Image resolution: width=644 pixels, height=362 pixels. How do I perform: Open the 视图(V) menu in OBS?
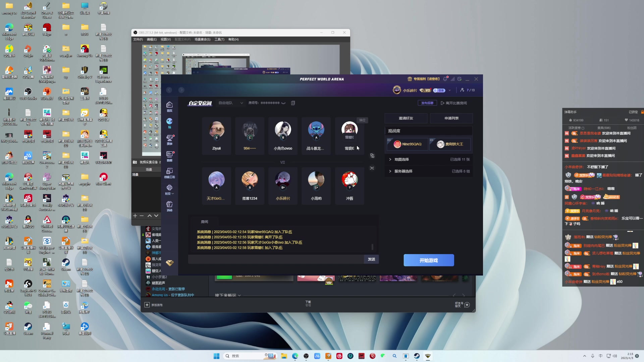tap(166, 40)
